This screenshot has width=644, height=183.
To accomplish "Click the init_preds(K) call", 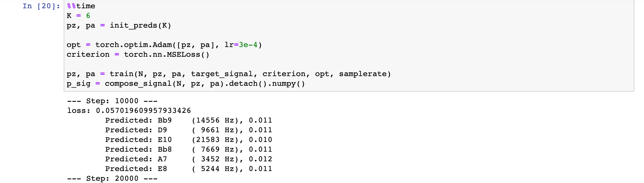I will coord(140,25).
